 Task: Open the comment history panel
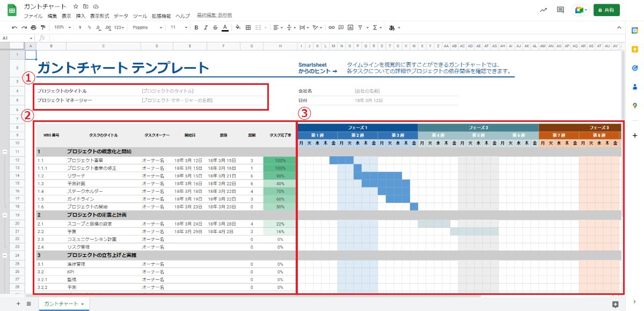[560, 10]
